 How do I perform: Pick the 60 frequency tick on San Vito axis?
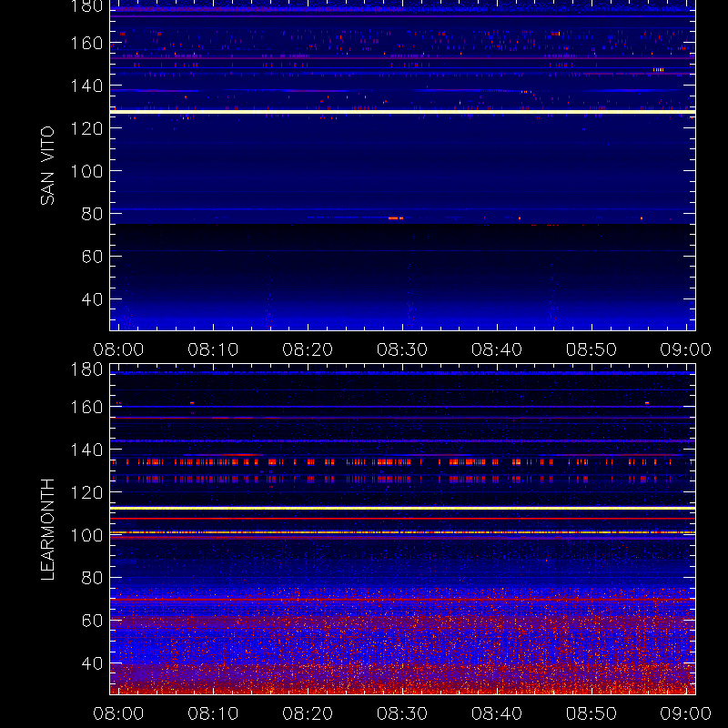(x=93, y=257)
